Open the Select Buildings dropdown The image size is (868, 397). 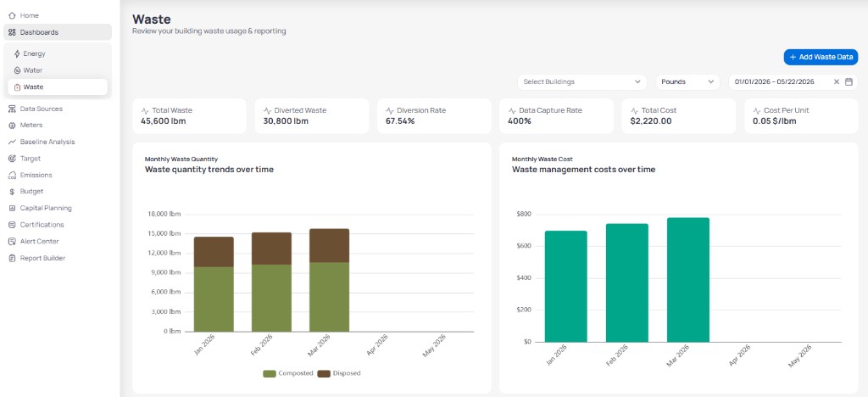(581, 82)
